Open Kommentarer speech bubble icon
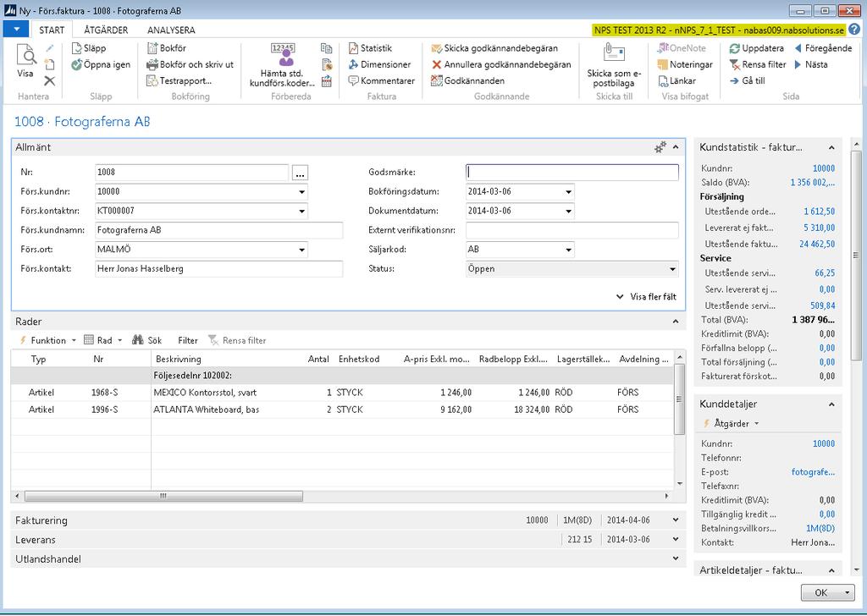The image size is (867, 616). [353, 81]
